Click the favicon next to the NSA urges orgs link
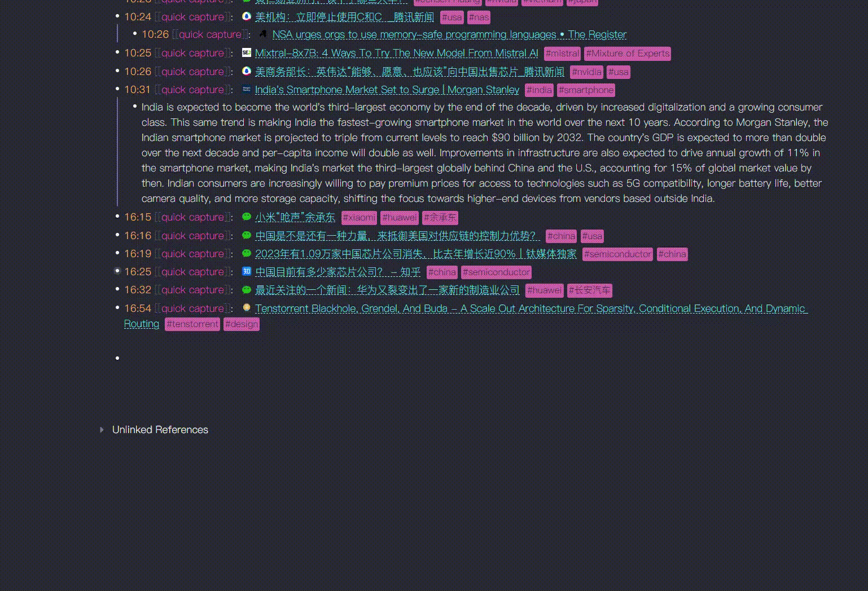 (263, 34)
